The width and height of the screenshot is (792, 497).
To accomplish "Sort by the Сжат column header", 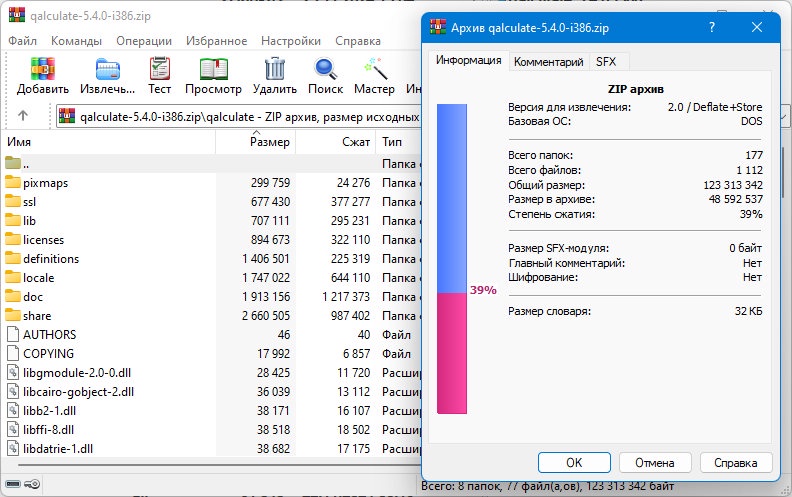I will click(335, 142).
